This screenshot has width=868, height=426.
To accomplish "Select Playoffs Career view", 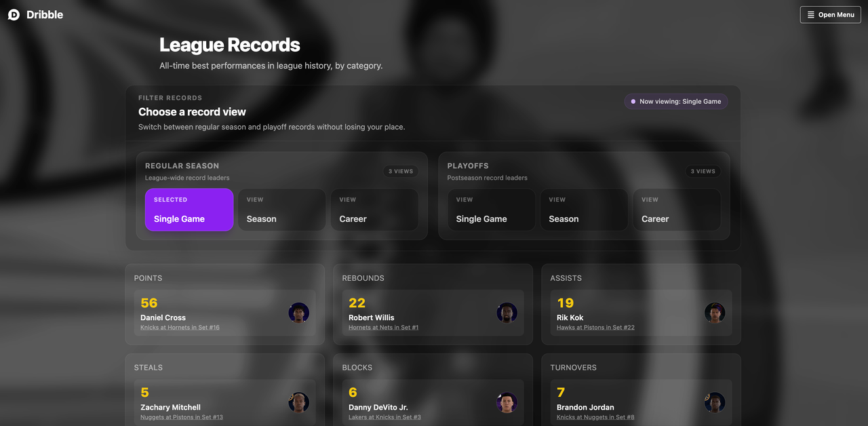I will click(x=677, y=210).
